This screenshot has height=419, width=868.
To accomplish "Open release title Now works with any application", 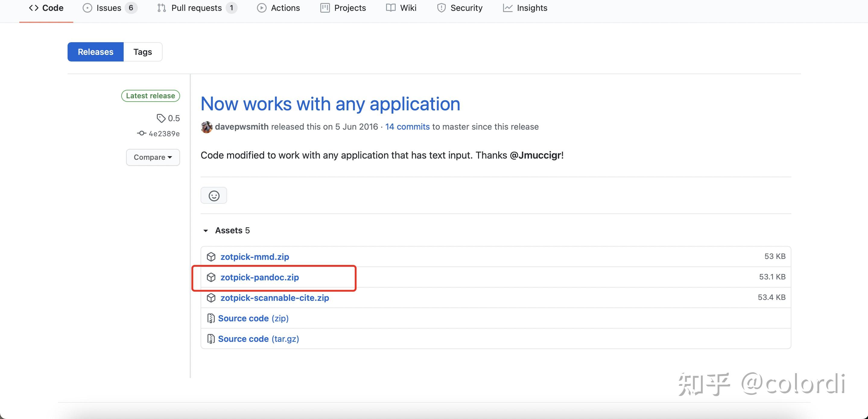I will click(x=330, y=104).
